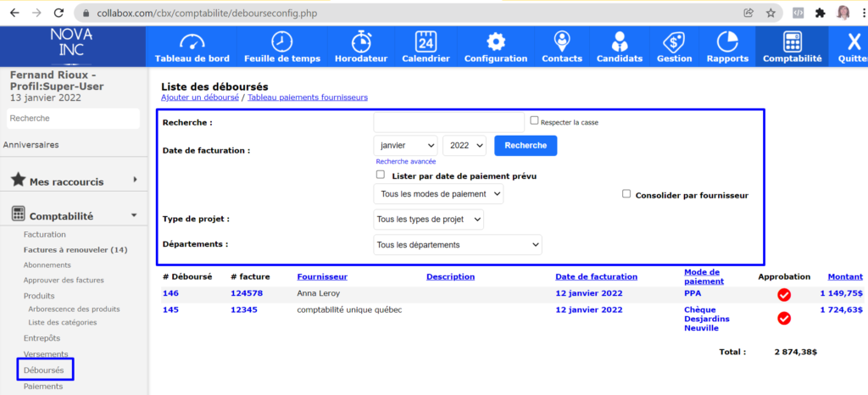Click the red approval checkmark for débours 146
This screenshot has width=868, height=395.
[784, 295]
